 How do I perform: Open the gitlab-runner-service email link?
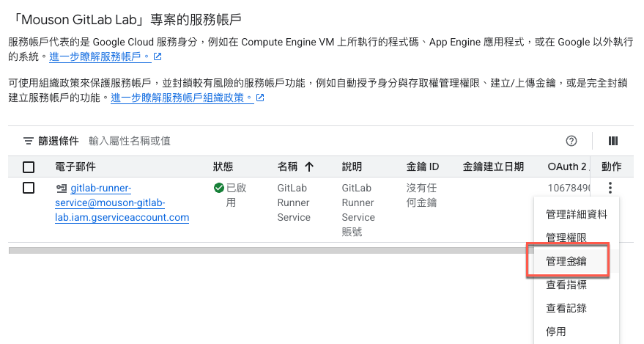[x=122, y=202]
